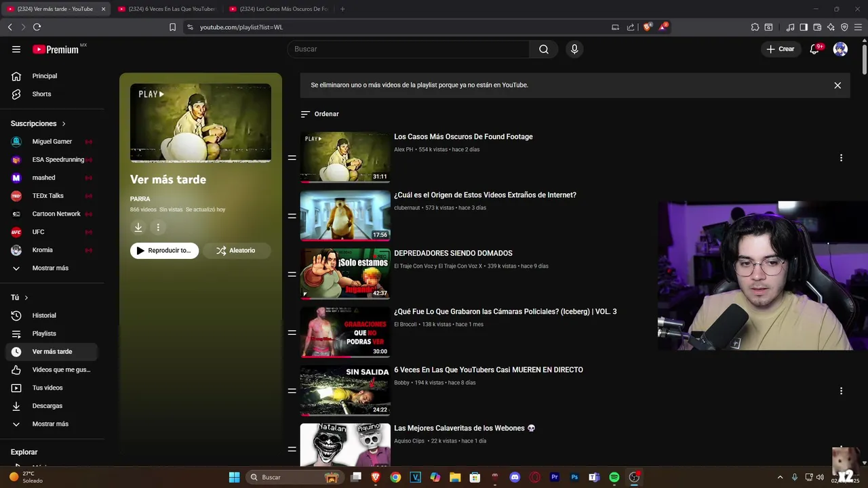Image resolution: width=868 pixels, height=488 pixels.
Task: Click the browser address bar URL
Action: pyautogui.click(x=241, y=27)
